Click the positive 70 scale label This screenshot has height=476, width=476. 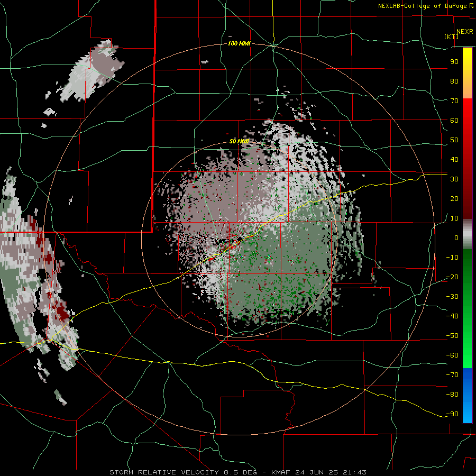[454, 101]
